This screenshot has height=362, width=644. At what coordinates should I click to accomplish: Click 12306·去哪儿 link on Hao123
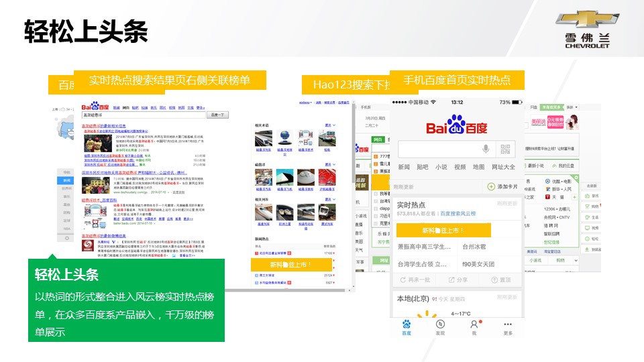click(x=557, y=209)
